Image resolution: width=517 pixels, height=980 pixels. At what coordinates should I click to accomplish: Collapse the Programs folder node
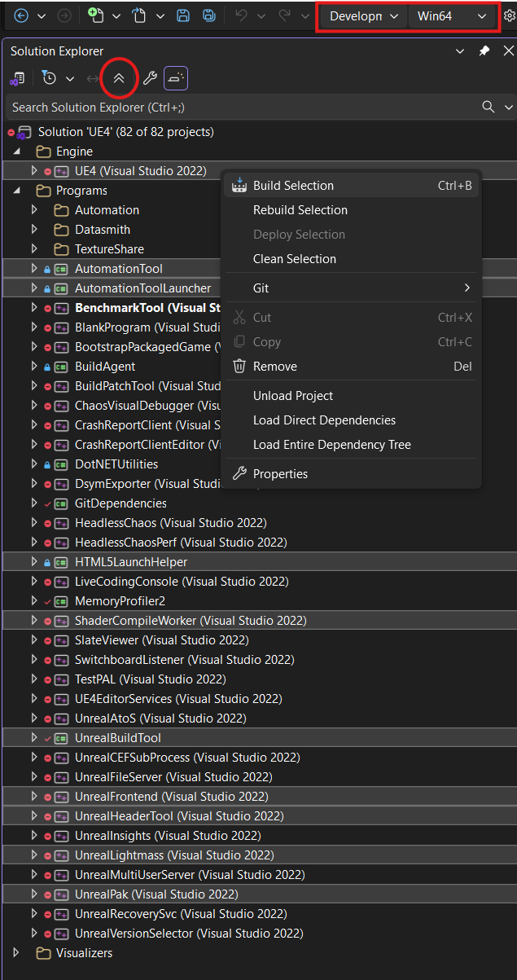pyautogui.click(x=17, y=191)
